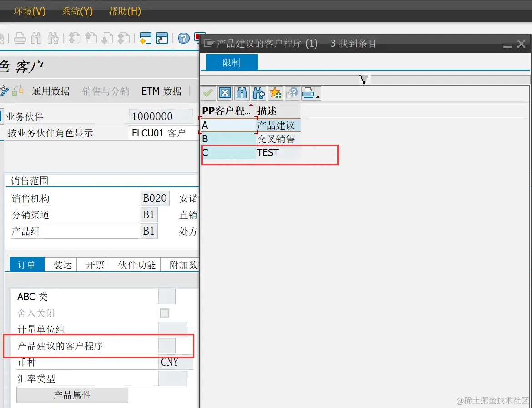This screenshot has width=532, height=408.
Task: Click the generate shortcut window icon
Action: pyautogui.click(x=162, y=38)
